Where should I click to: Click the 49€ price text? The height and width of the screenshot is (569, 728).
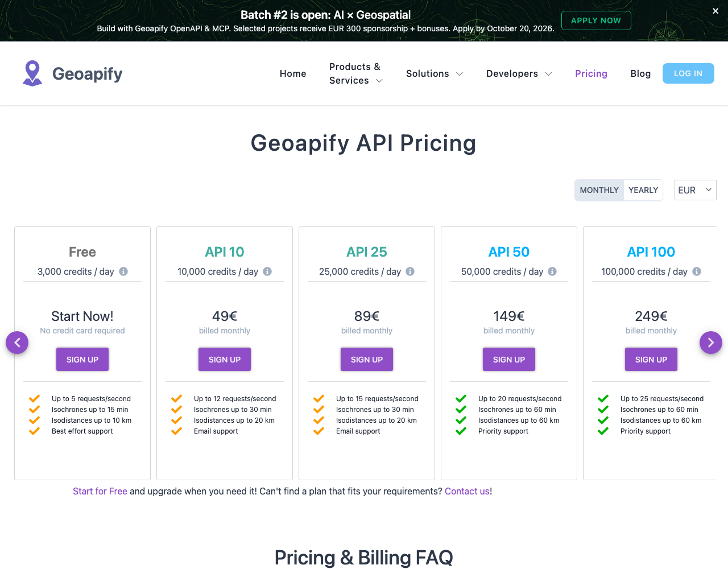pos(225,316)
